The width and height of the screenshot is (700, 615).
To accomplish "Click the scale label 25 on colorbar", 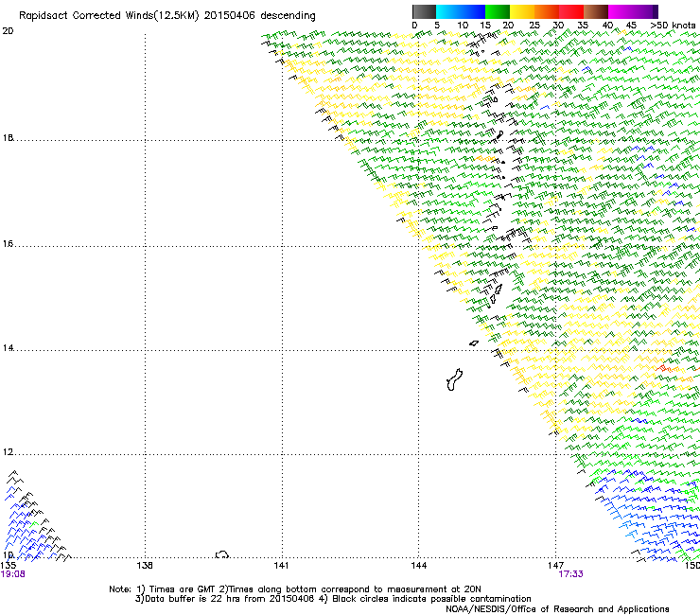I will pos(534,26).
